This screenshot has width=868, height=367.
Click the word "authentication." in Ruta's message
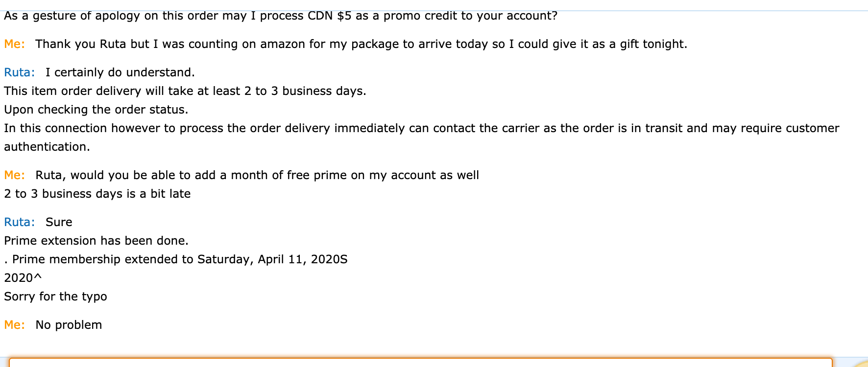tap(47, 147)
